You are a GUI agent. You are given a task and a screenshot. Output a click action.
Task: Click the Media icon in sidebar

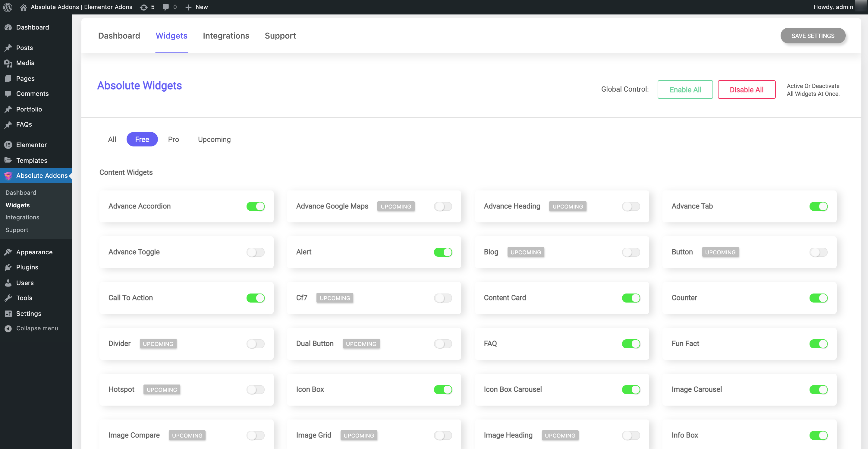coord(8,63)
